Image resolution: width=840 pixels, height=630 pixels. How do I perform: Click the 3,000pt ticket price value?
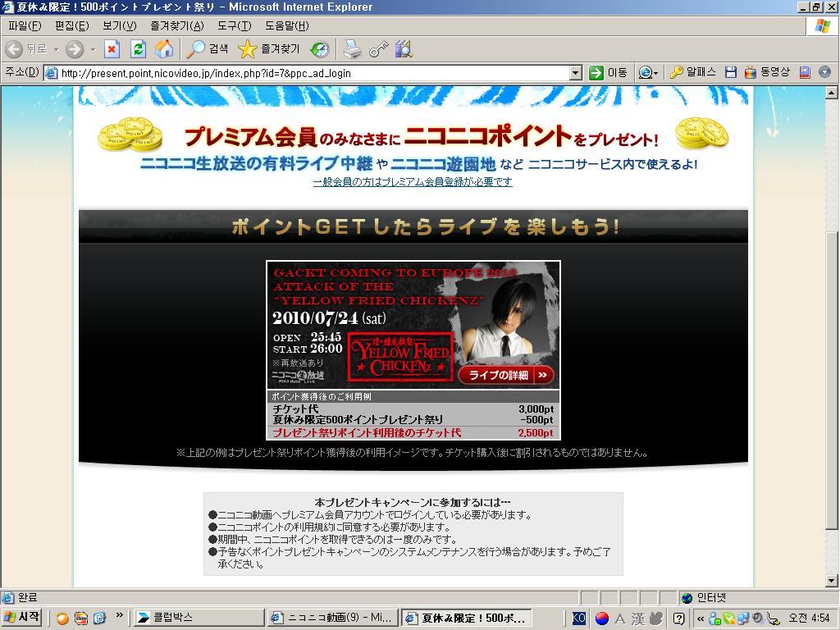pyautogui.click(x=536, y=409)
